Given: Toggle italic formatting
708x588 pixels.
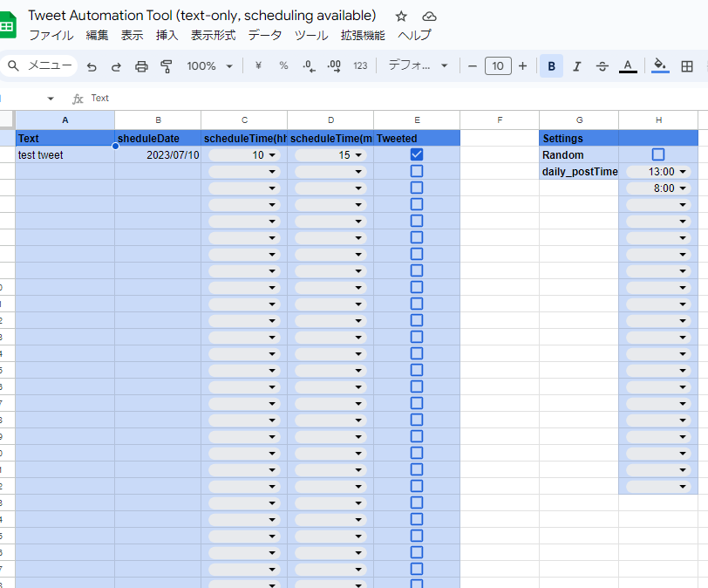Looking at the screenshot, I should coord(576,66).
